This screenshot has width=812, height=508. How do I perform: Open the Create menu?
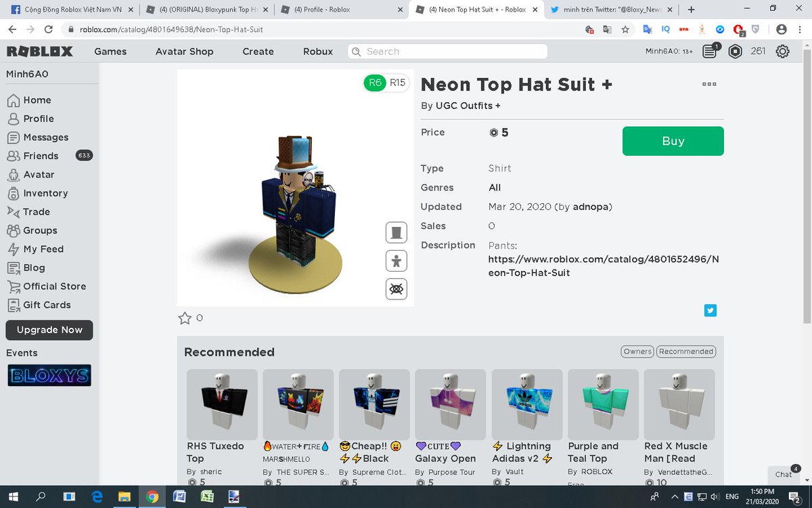click(x=258, y=51)
